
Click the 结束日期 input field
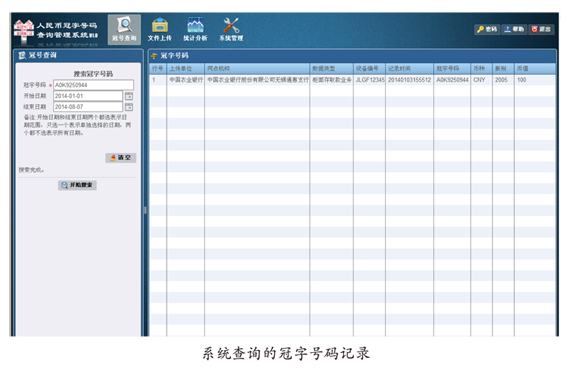[88, 107]
